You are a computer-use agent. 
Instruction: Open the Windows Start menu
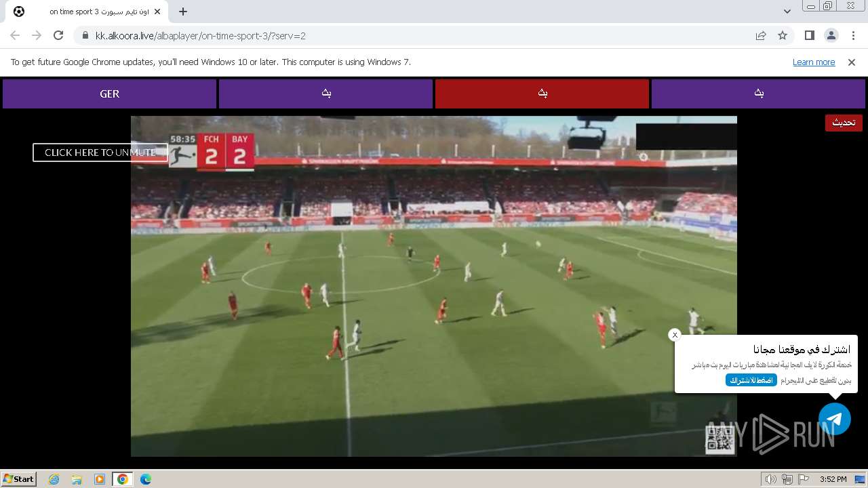(x=19, y=479)
